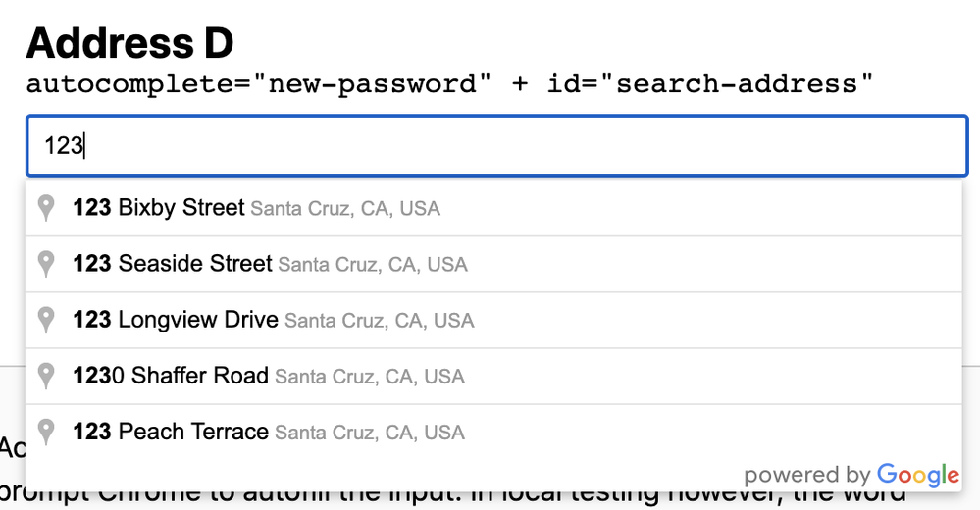Click the autocomplete="new-password" code line
This screenshot has height=510, width=980.
(448, 84)
